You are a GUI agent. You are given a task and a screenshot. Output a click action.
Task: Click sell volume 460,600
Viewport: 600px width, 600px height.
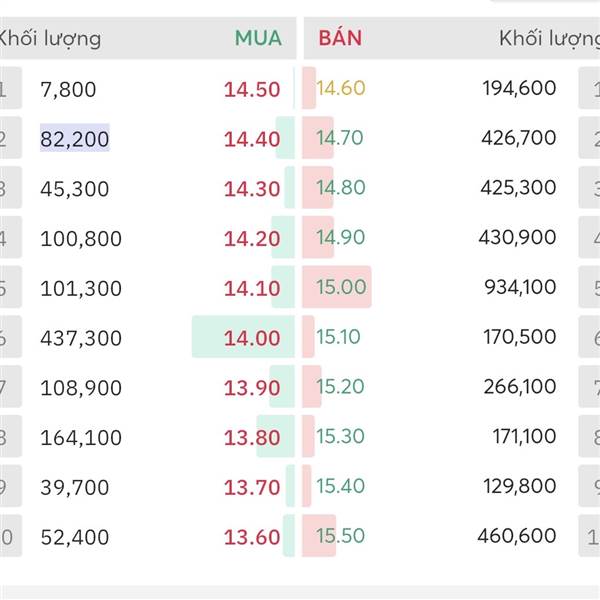(x=519, y=537)
